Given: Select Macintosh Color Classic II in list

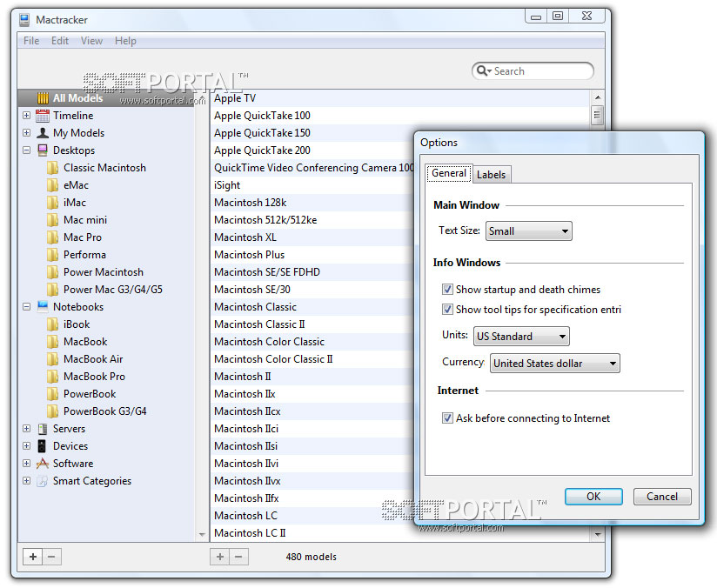Looking at the screenshot, I should 312,359.
